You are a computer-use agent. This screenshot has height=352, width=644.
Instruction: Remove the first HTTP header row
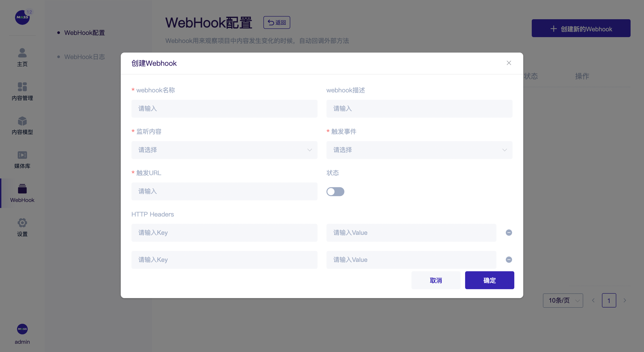tap(509, 233)
